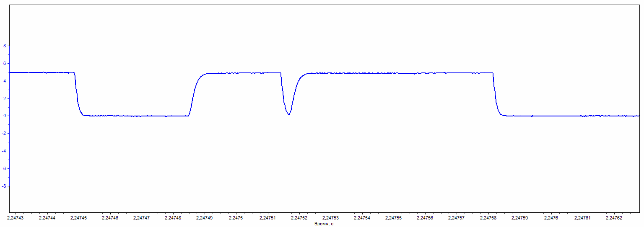
Task: Select the time label 2,24759
Action: pos(519,218)
